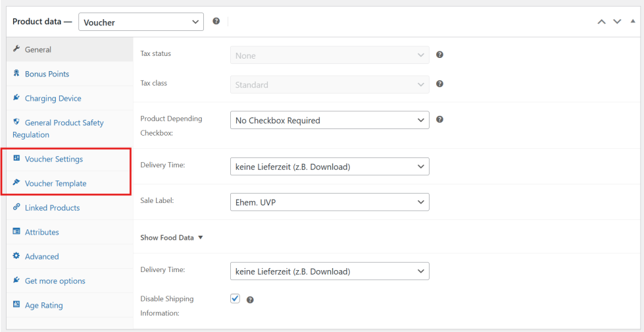Expand the Sale Label Ehem. UVP dropdown
This screenshot has width=644, height=332.
(330, 202)
